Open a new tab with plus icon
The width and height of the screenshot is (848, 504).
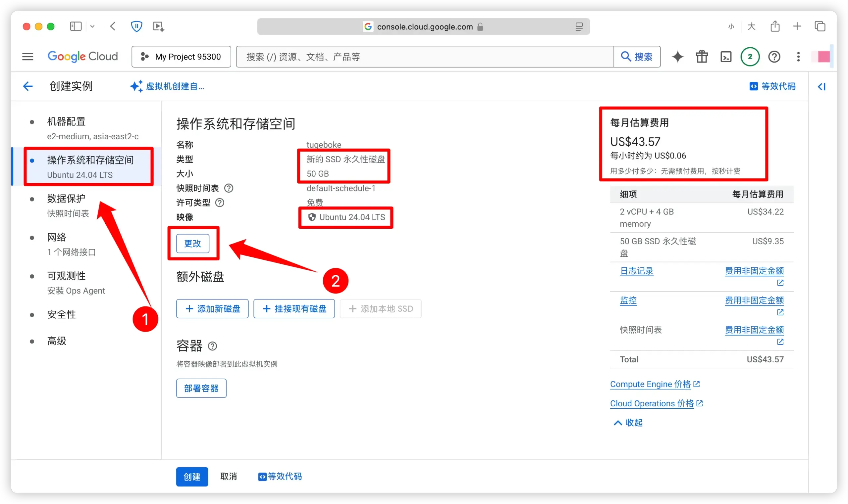(797, 26)
